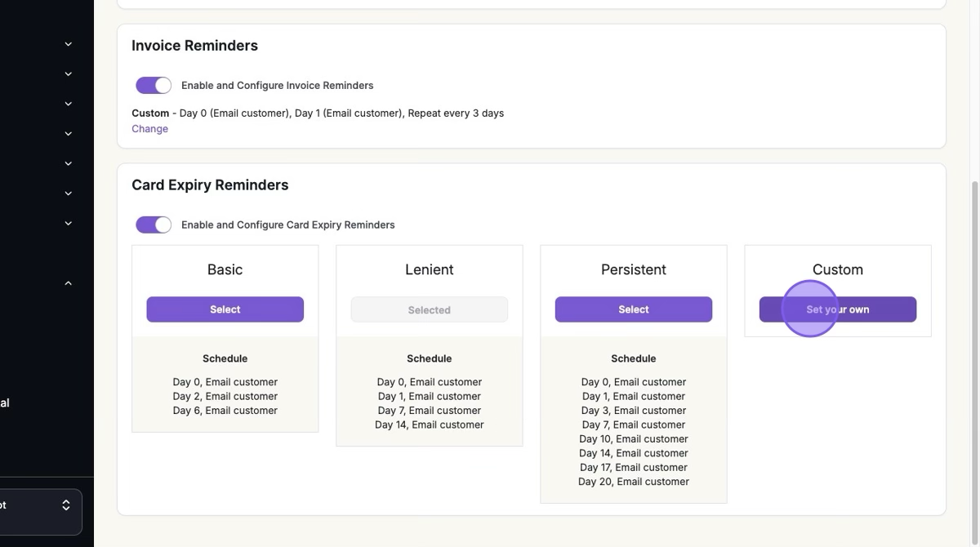Click the Card Expiry Reminders section heading
The height and width of the screenshot is (547, 980).
click(210, 185)
